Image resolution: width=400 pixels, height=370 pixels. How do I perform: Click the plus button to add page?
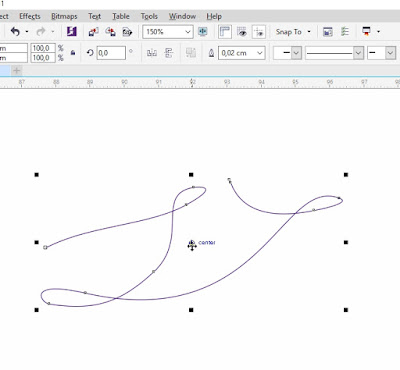click(16, 70)
